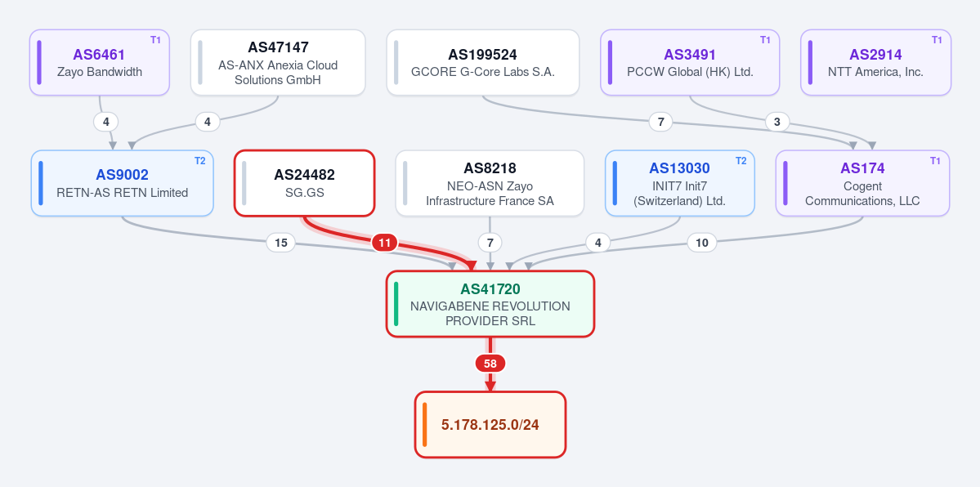Screen dimensions: 980x487
Task: Open the AS8218 NEO-ASN Zayo node
Action: coord(490,183)
